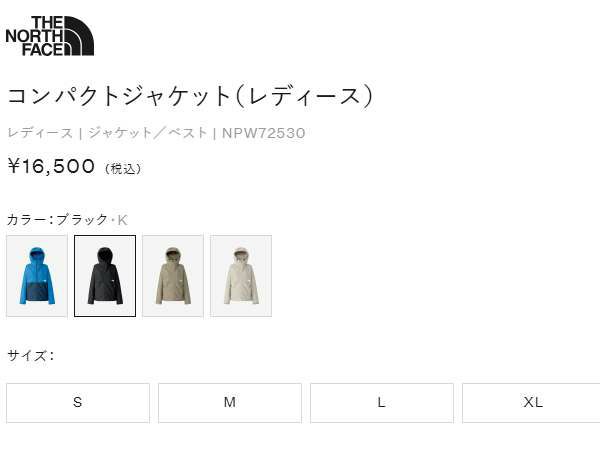Click the ¥16,500 price text
600x450 pixels.
click(51, 166)
